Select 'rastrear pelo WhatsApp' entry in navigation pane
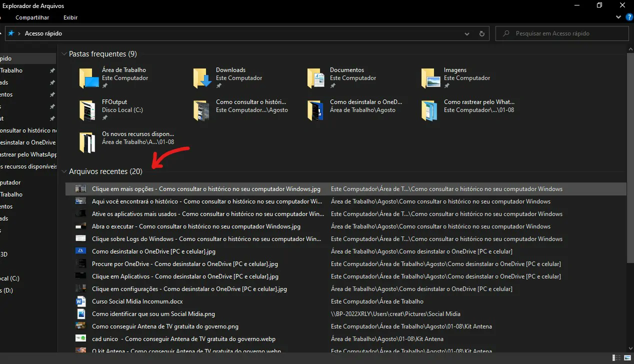Image resolution: width=634 pixels, height=364 pixels. coord(28,154)
